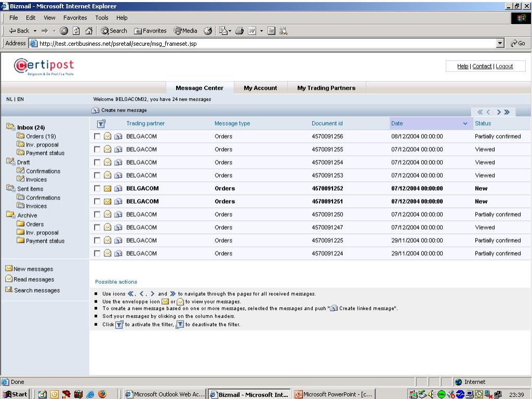Click the IE Stop toolbar icon

(64, 31)
